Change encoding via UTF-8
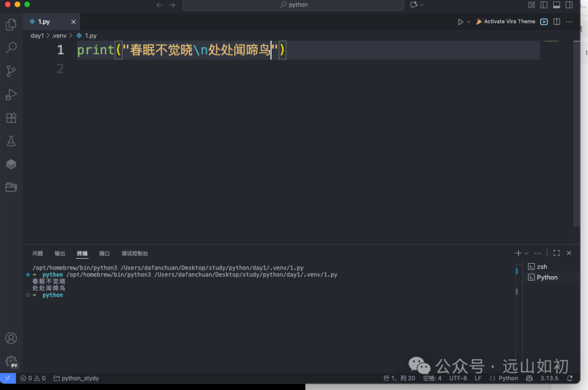Screen dimensions: 588x390 click(x=458, y=378)
